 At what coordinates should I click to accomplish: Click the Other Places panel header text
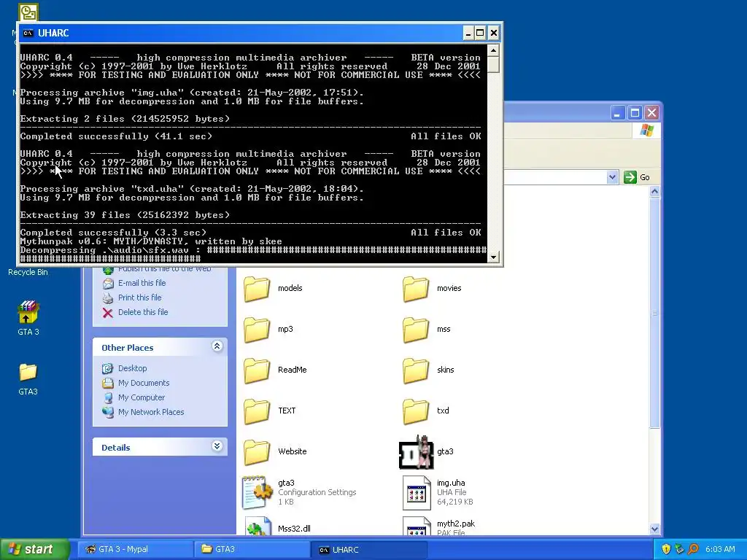[127, 348]
